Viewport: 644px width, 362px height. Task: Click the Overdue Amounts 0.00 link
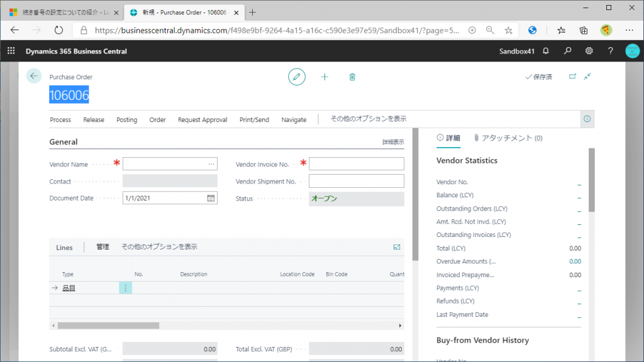(x=575, y=261)
